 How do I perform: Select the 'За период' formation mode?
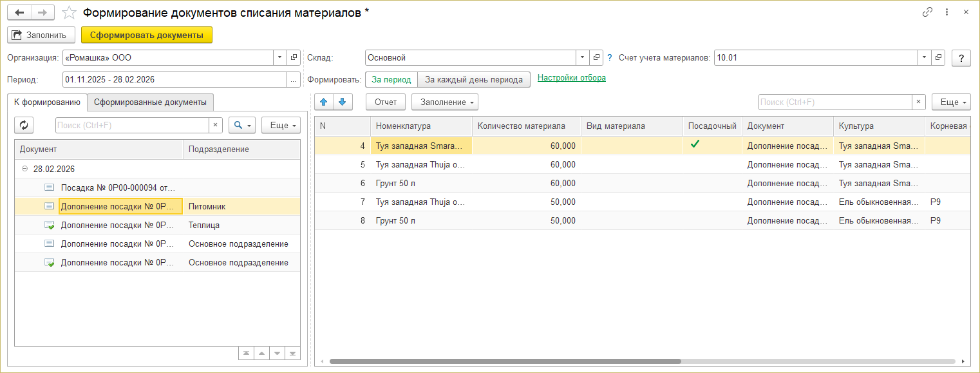[x=391, y=79]
